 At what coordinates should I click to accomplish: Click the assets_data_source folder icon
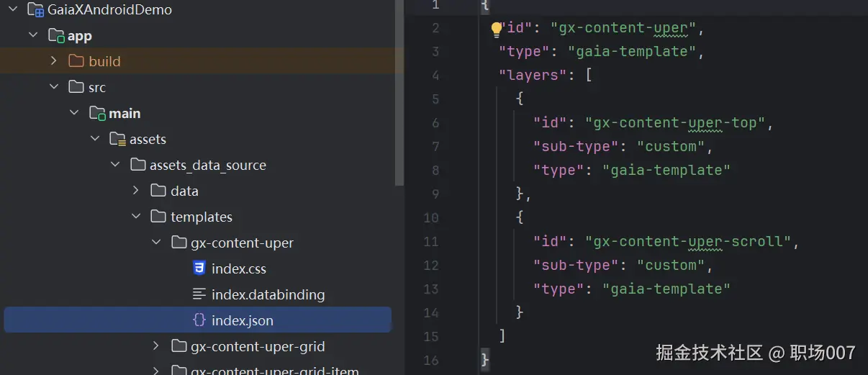138,165
